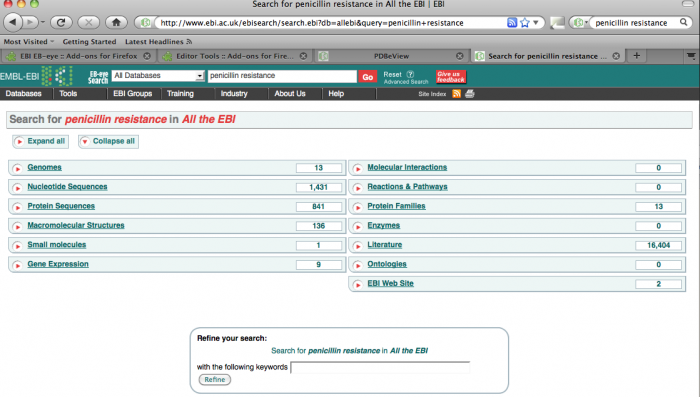Stop page loading with the X button
The width and height of the screenshot is (700, 397).
coord(88,22)
